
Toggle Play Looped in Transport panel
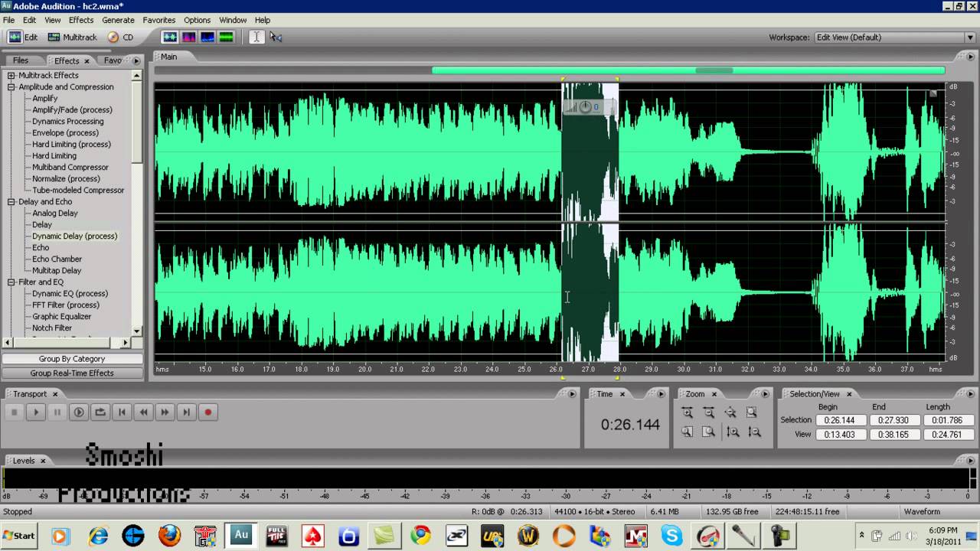[100, 412]
